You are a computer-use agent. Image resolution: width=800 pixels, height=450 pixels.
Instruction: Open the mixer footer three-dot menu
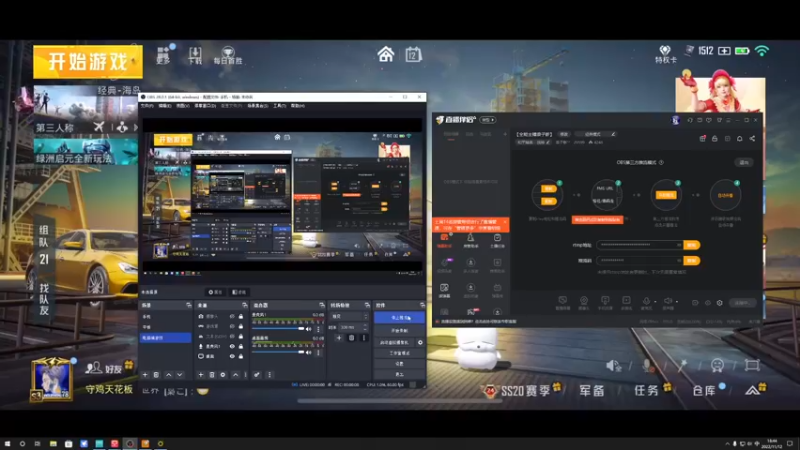(269, 375)
